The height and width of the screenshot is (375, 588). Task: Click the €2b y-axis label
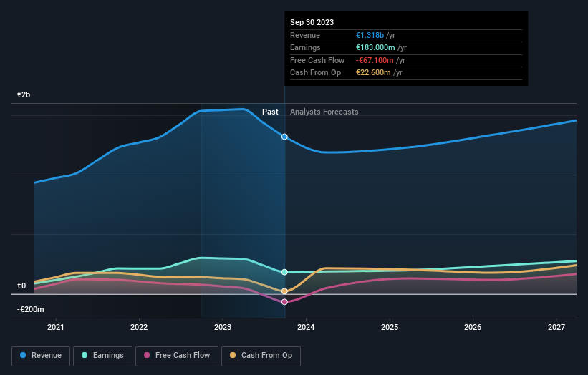point(24,94)
